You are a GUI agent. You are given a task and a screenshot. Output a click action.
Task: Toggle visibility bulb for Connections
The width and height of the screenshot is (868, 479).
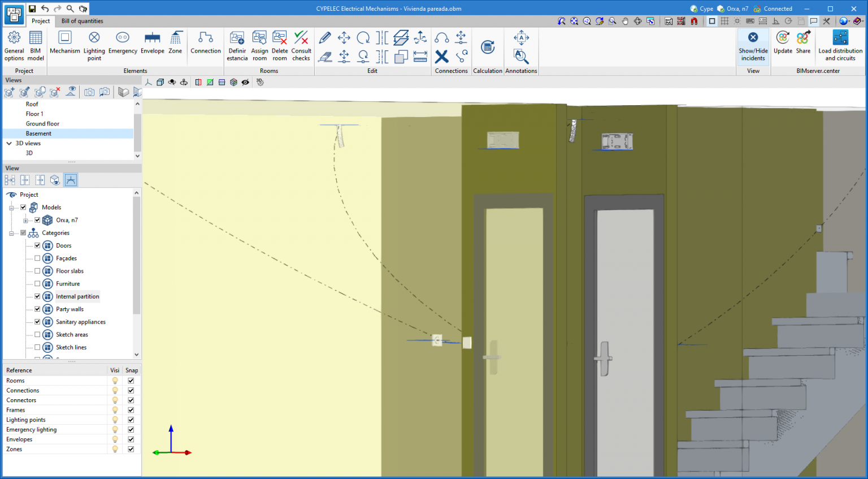point(115,390)
